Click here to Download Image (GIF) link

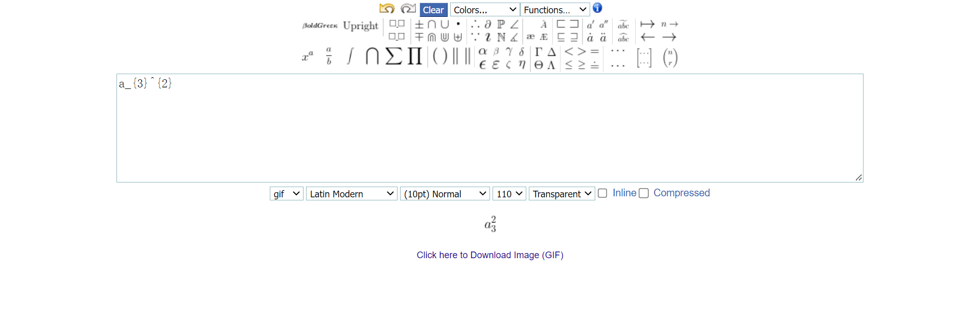coord(490,255)
